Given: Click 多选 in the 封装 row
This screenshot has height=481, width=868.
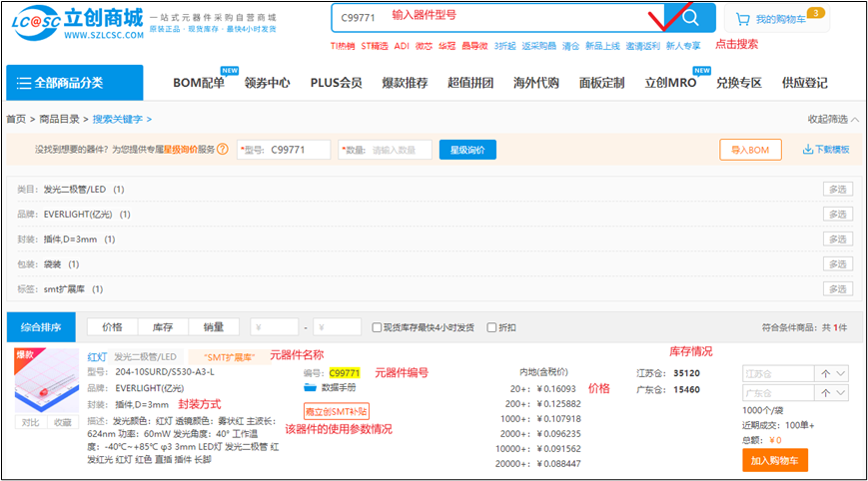Looking at the screenshot, I should 838,239.
